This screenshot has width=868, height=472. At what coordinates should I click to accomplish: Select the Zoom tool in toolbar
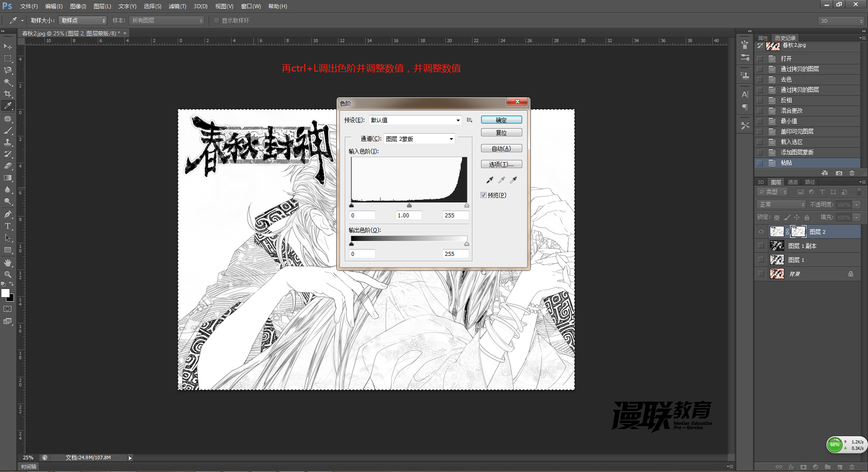8,275
